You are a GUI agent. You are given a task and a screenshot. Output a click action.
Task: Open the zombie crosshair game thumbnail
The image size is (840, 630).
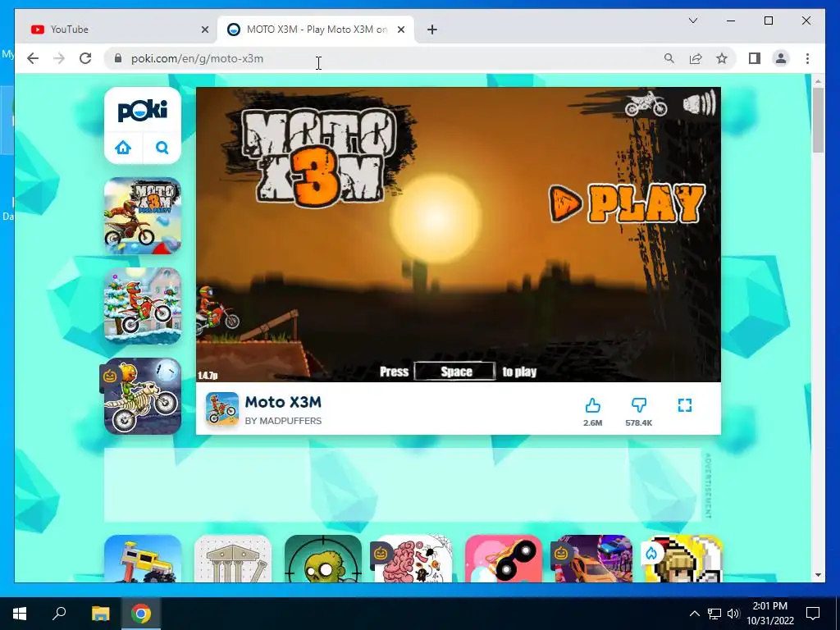point(323,558)
